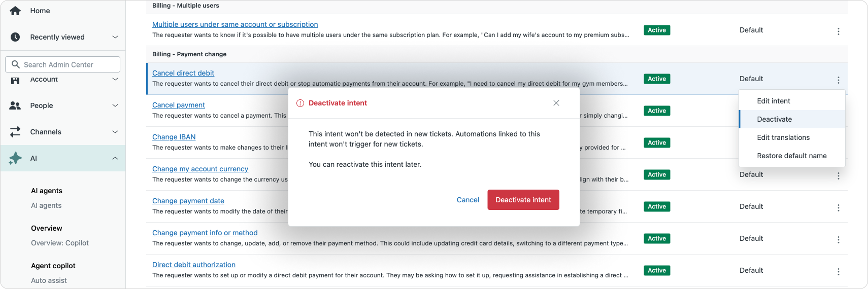Expand the Recently viewed dropdown chevron

pos(115,37)
